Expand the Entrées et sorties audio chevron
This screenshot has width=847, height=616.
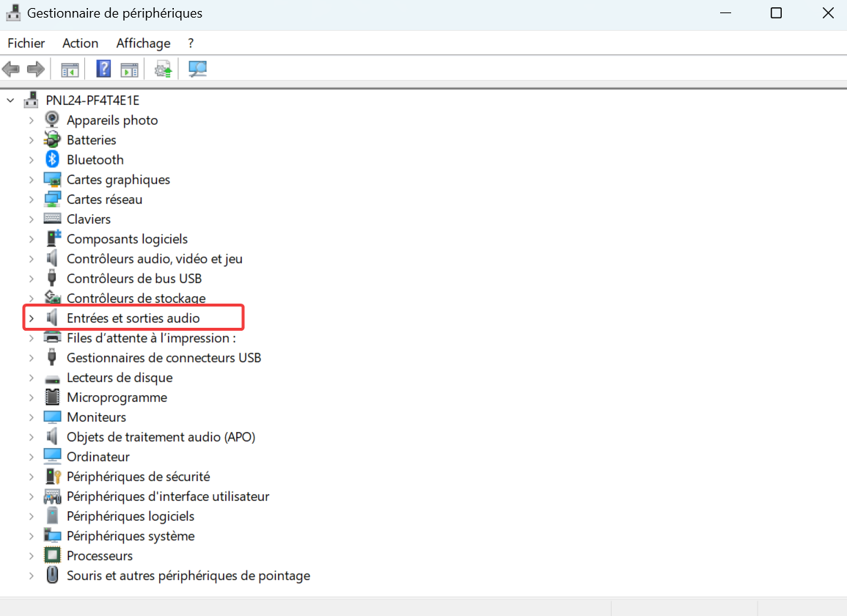[x=32, y=318]
